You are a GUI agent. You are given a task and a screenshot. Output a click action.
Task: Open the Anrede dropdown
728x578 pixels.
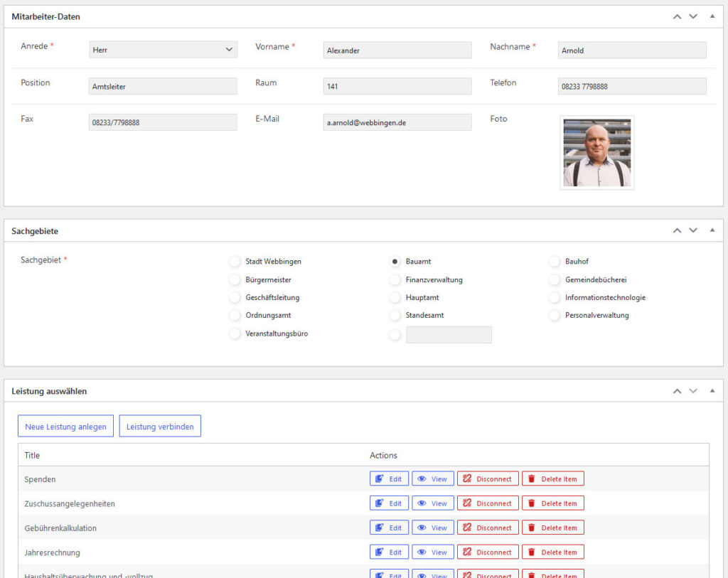click(163, 50)
